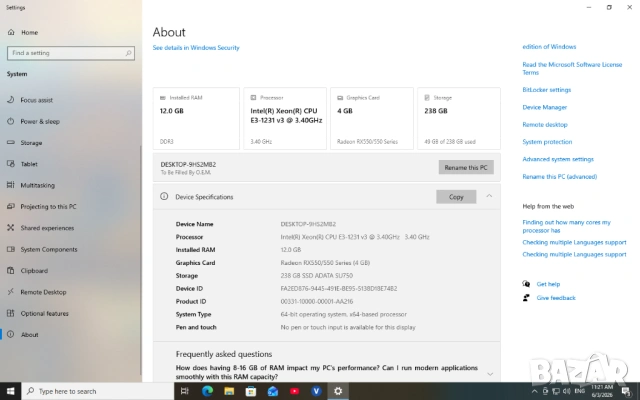
Task: Copy the device specifications
Action: click(456, 197)
